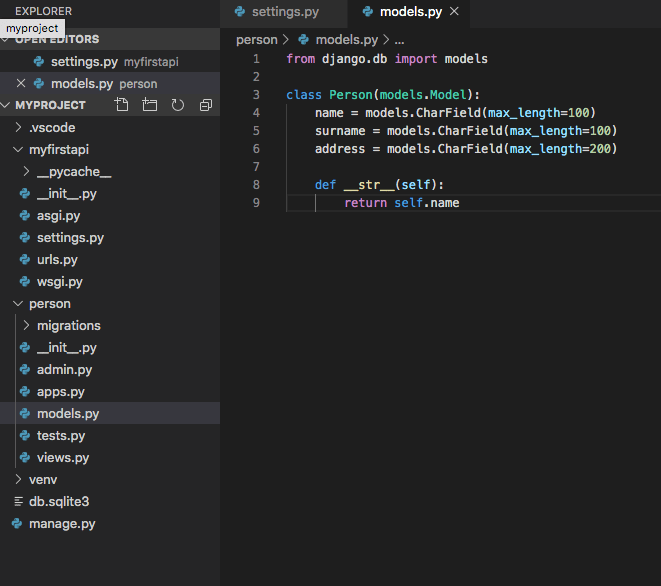
Task: Open settings.py under myfirstapi folder
Action: [x=110, y=237]
